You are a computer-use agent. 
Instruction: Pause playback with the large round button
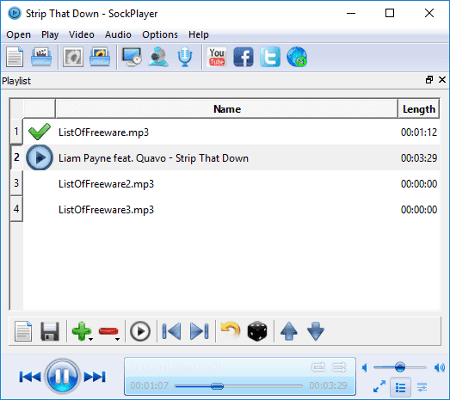63,376
